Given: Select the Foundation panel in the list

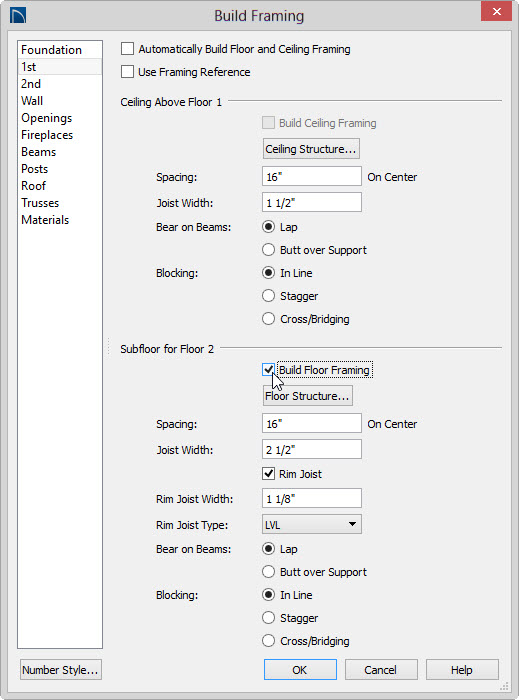Looking at the screenshot, I should (x=60, y=50).
